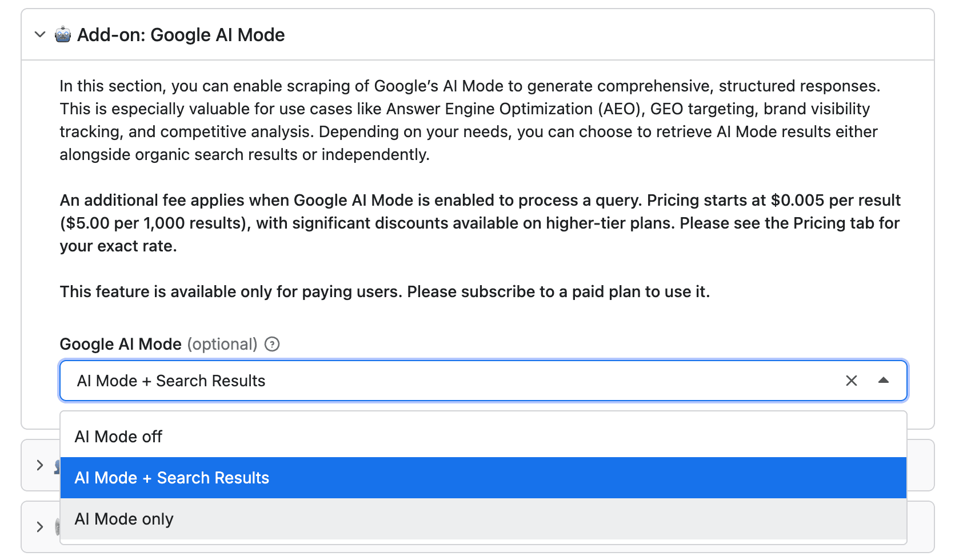Click the partially hidden icon beside the bottom chevron
Image resolution: width=959 pixels, height=560 pixels.
point(57,527)
